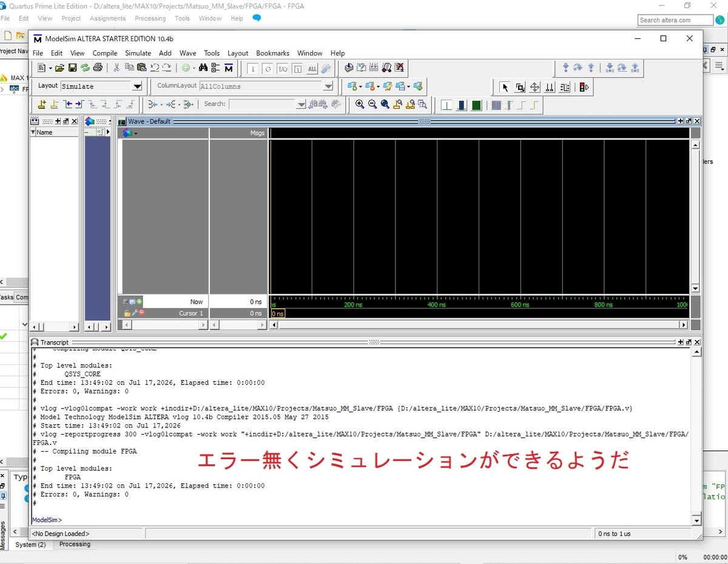The width and height of the screenshot is (728, 564).
Task: Open the Compile menu
Action: pyautogui.click(x=104, y=53)
